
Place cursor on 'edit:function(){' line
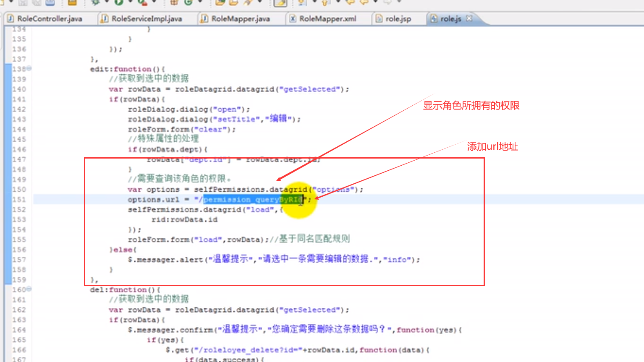(128, 69)
